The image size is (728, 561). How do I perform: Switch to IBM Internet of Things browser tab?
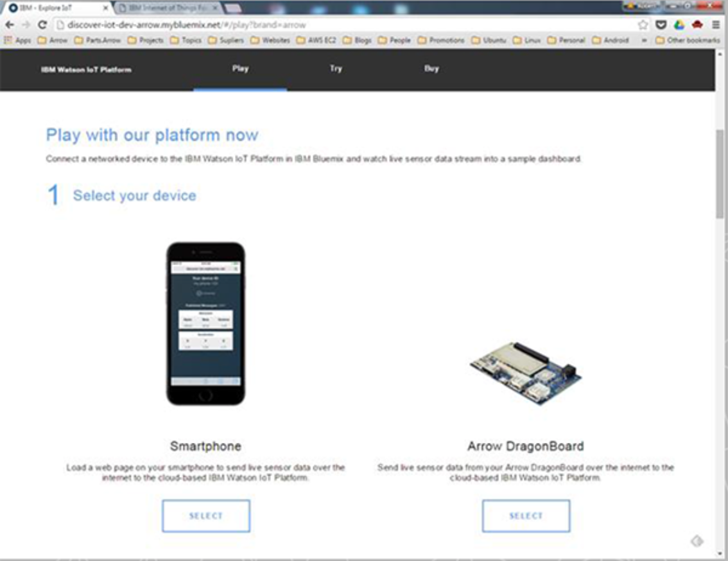click(x=170, y=8)
